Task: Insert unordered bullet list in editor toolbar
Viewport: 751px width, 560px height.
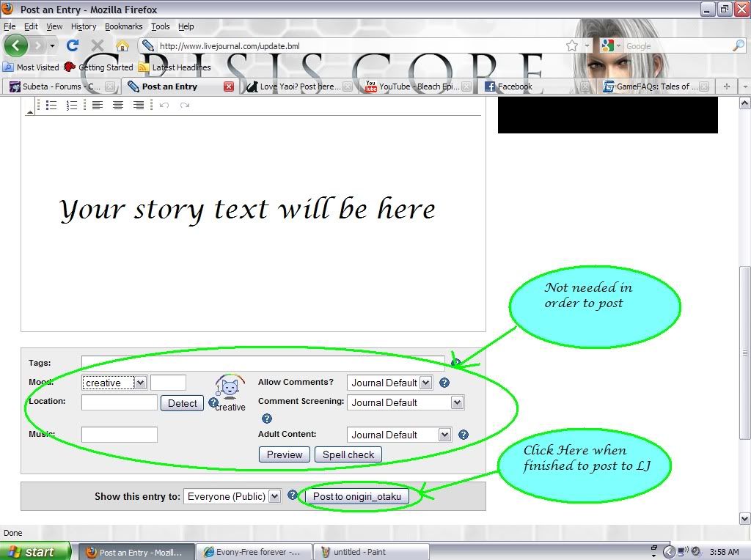Action: 51,106
